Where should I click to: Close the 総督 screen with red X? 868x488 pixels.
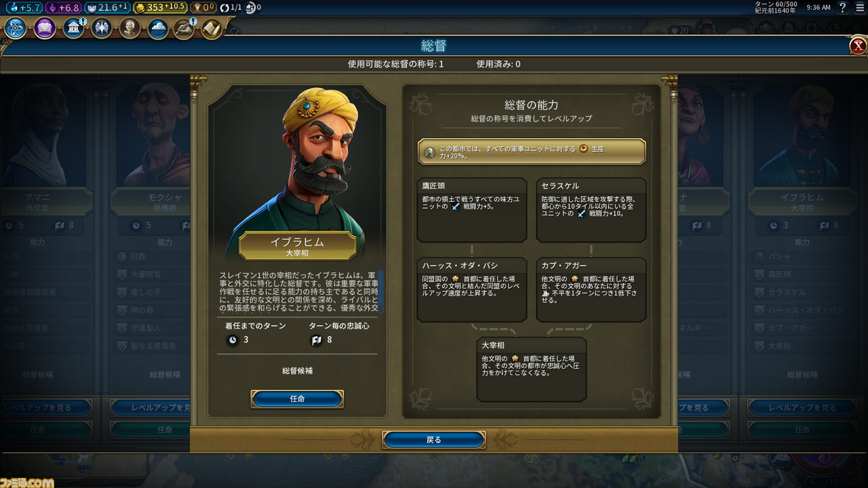(x=858, y=46)
